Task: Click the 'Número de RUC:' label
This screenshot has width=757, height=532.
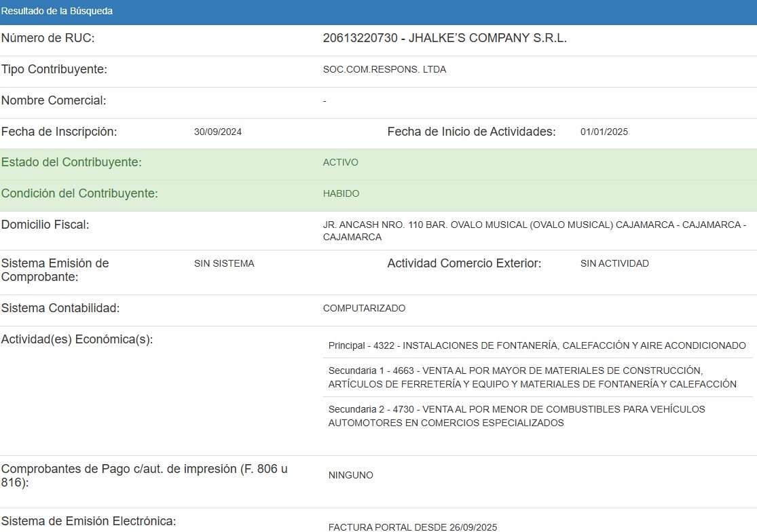Action: (x=48, y=39)
